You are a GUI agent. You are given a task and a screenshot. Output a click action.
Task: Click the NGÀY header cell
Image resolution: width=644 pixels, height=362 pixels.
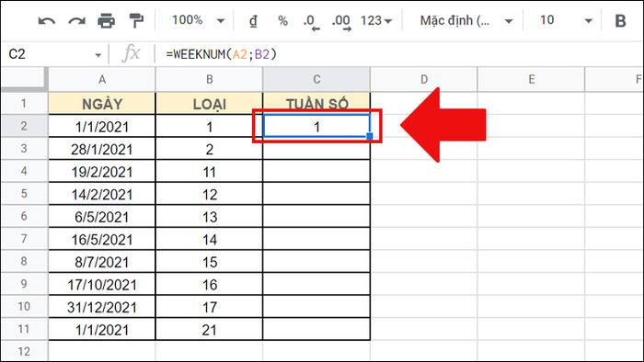tap(102, 104)
